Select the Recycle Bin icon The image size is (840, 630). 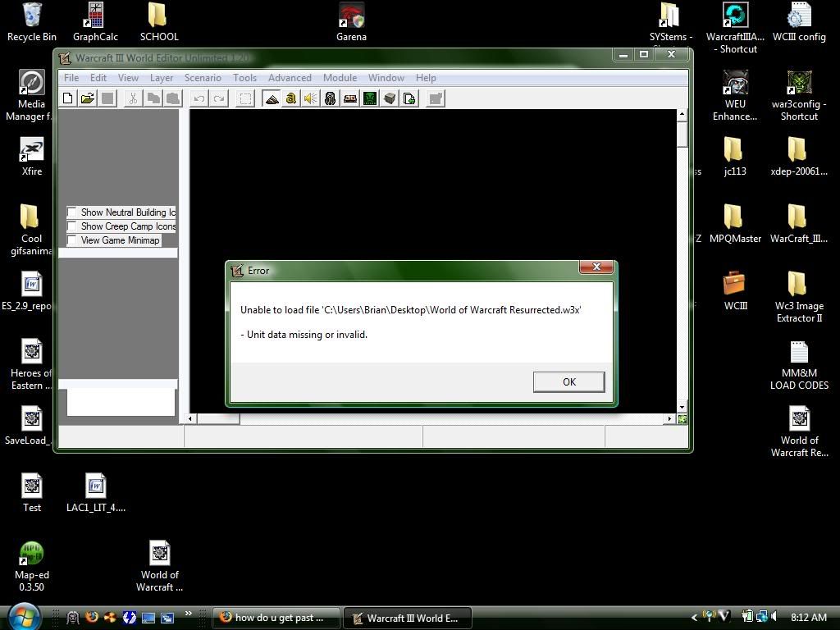32,22
